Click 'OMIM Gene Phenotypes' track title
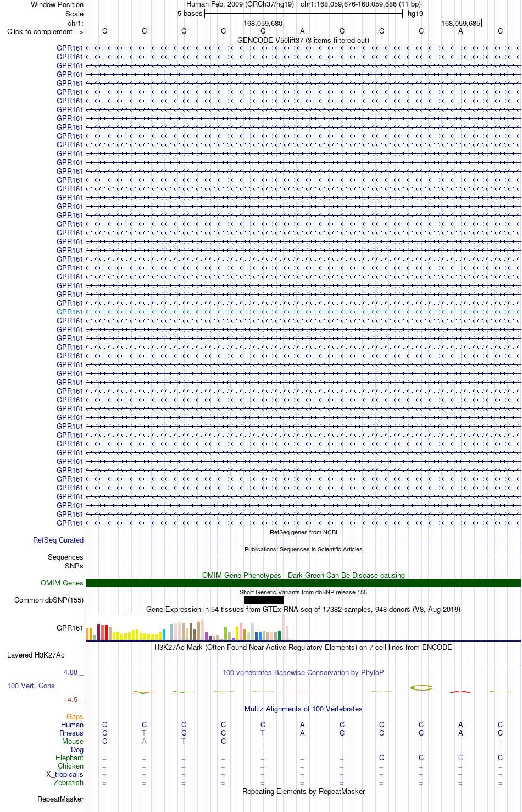Screen dimensions: 522x812 click(303, 575)
